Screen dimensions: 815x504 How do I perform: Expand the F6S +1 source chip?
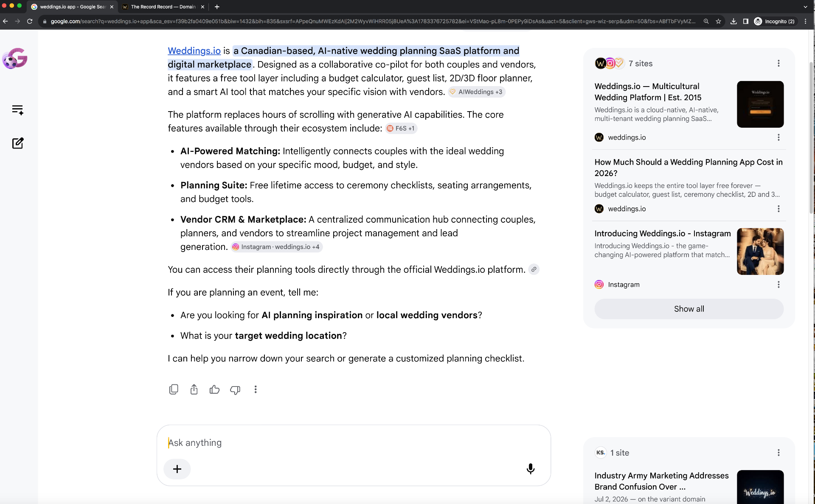(401, 129)
